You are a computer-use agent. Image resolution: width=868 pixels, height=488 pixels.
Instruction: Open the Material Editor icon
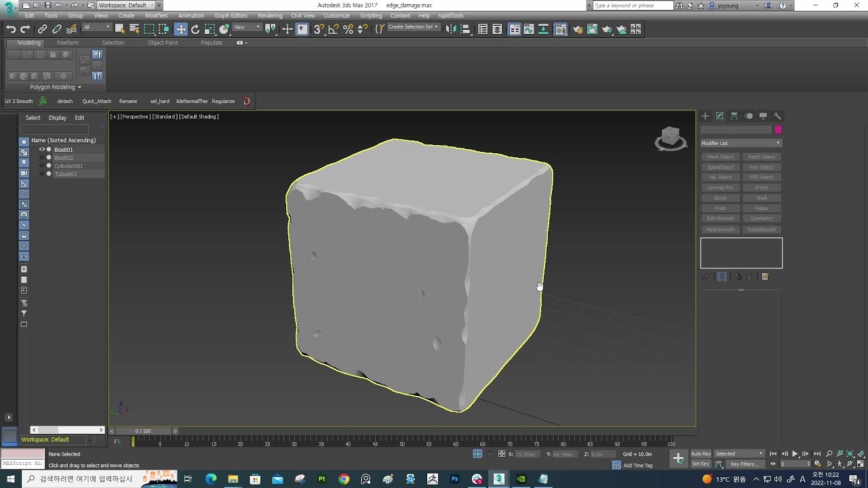pos(561,29)
